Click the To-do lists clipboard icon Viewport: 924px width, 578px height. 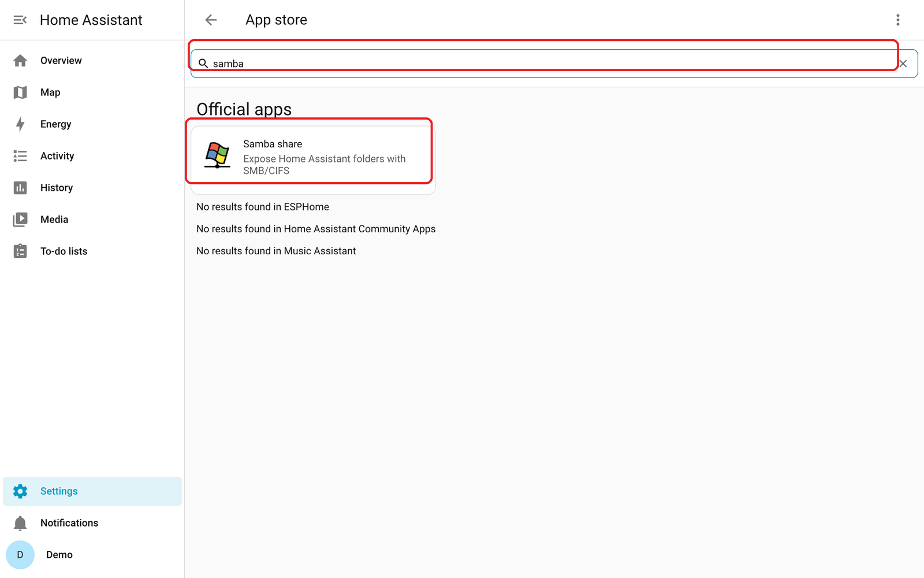click(x=20, y=251)
